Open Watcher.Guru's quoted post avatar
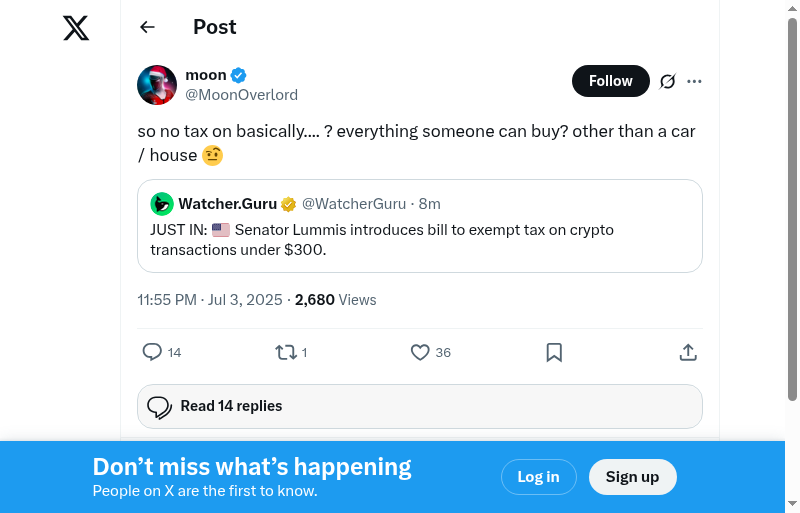 pyautogui.click(x=162, y=204)
